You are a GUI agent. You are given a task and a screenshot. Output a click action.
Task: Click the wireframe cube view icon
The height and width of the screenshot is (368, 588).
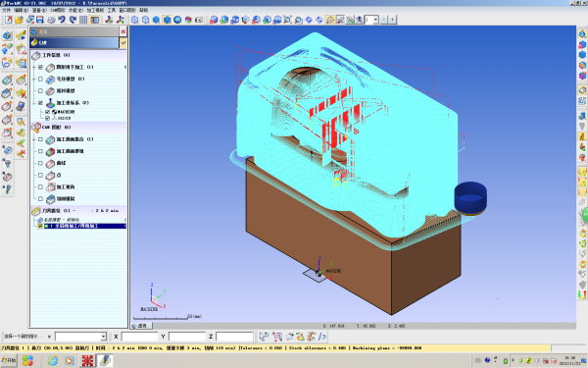(x=135, y=20)
